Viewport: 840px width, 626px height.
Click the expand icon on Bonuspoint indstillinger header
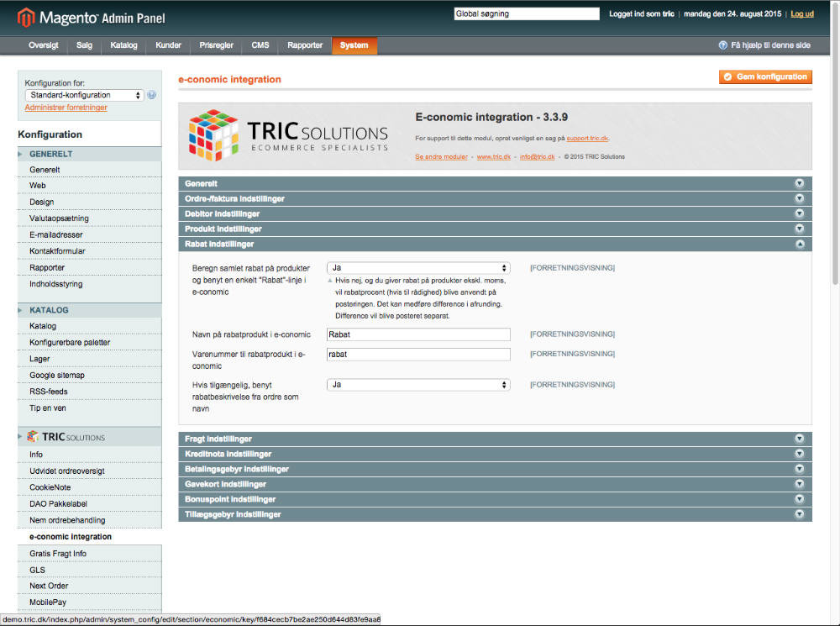tap(799, 498)
